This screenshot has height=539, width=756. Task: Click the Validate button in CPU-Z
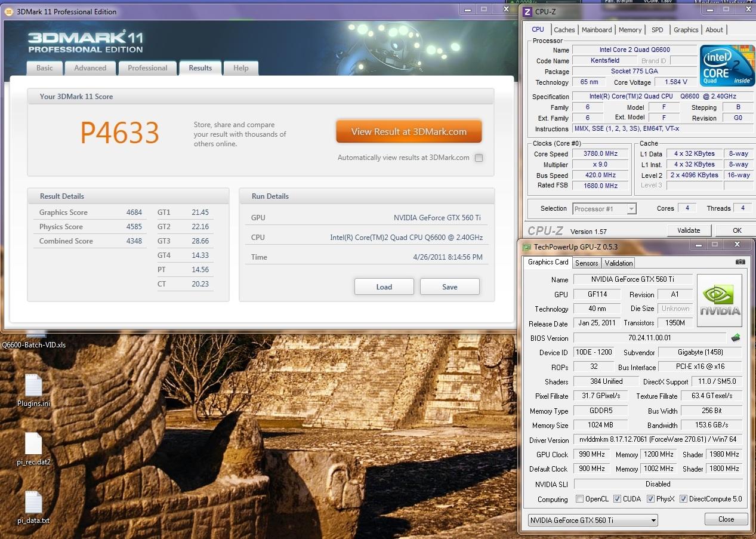click(689, 230)
